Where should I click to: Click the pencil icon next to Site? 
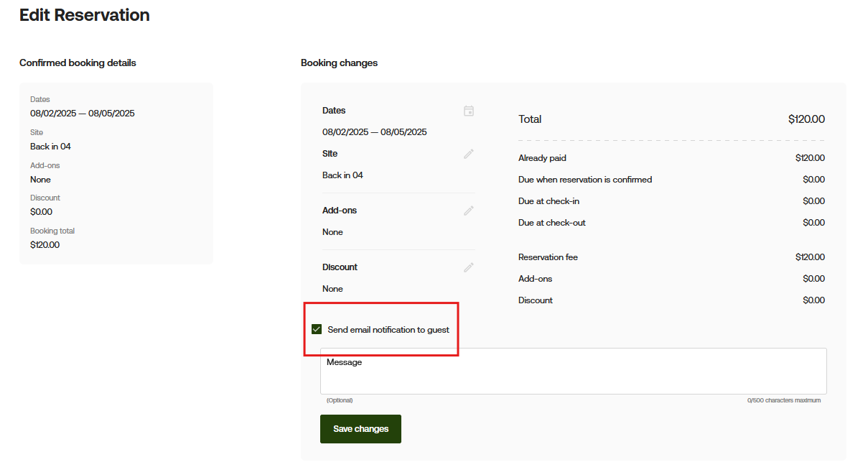click(469, 154)
